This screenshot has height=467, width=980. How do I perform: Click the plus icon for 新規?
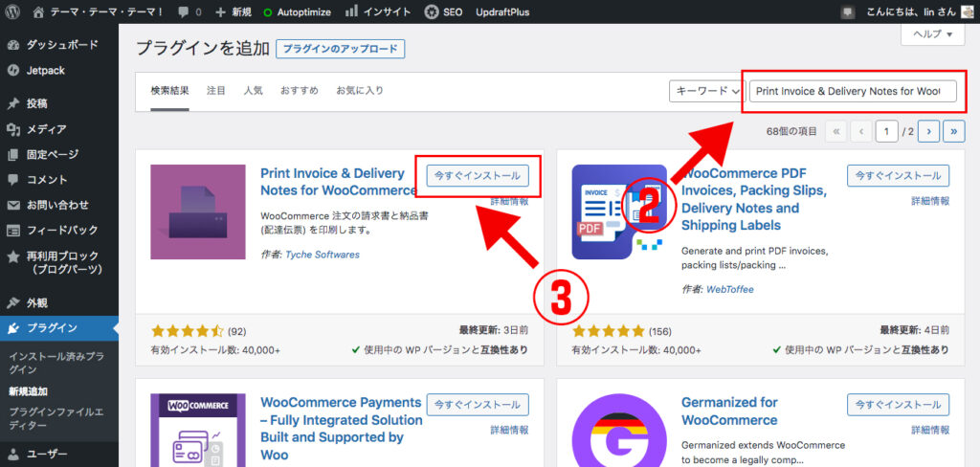(220, 11)
